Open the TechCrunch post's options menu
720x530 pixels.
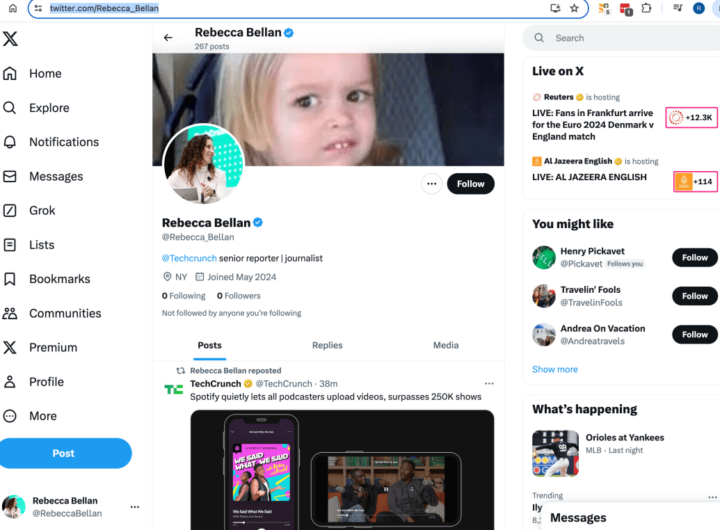click(x=489, y=383)
